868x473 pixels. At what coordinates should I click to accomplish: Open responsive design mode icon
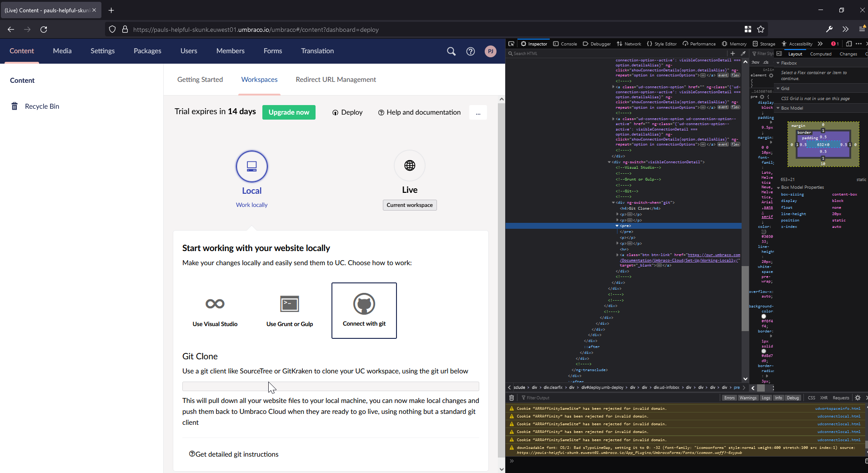848,44
